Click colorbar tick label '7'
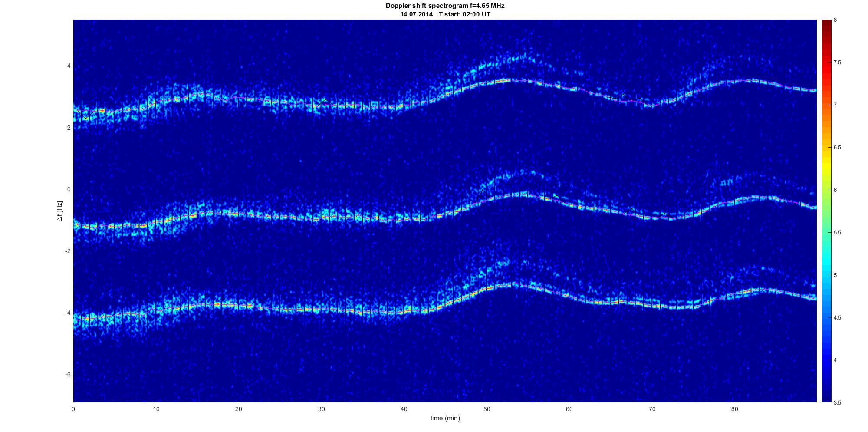 [x=835, y=105]
